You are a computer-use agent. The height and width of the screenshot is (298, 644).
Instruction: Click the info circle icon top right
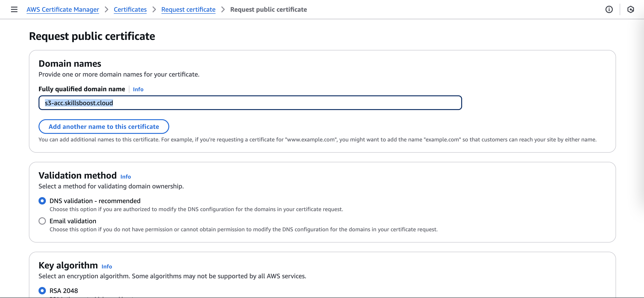(x=609, y=9)
